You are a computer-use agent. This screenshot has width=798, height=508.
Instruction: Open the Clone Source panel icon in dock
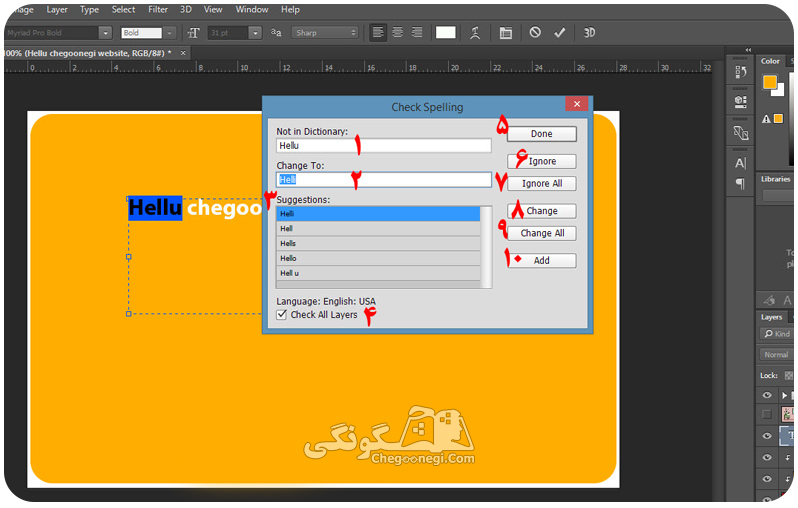pyautogui.click(x=740, y=133)
